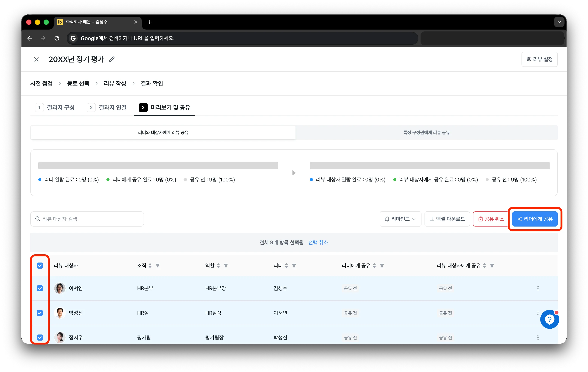Filter the 리더에게 공유 column
The height and width of the screenshot is (372, 588).
pos(382,265)
